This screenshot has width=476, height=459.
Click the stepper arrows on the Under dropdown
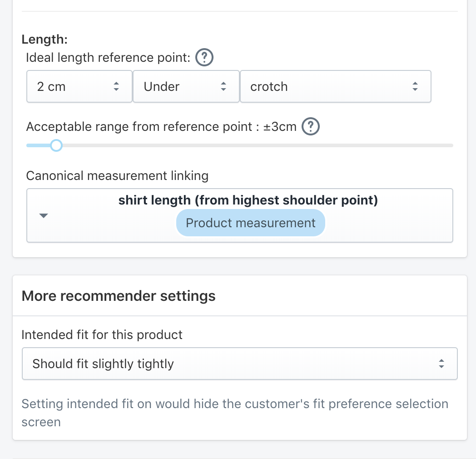click(x=223, y=86)
